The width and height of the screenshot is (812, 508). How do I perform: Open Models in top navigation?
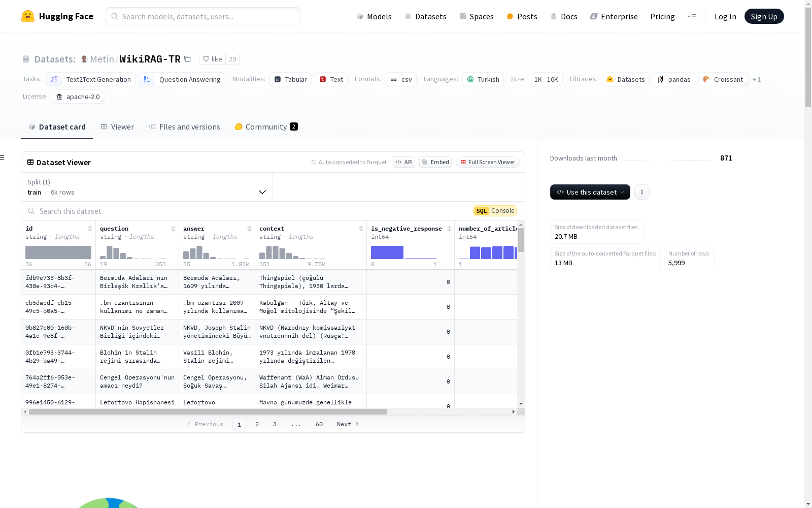[x=374, y=16]
